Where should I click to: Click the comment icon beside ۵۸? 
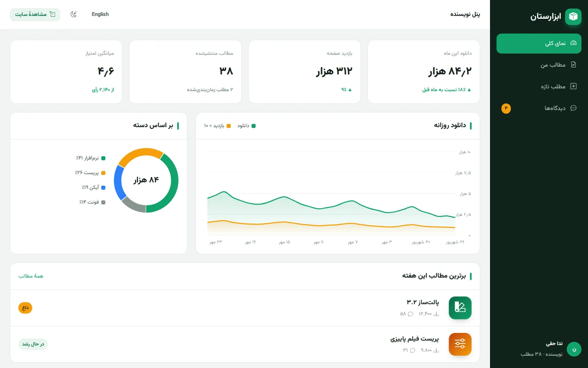(410, 314)
